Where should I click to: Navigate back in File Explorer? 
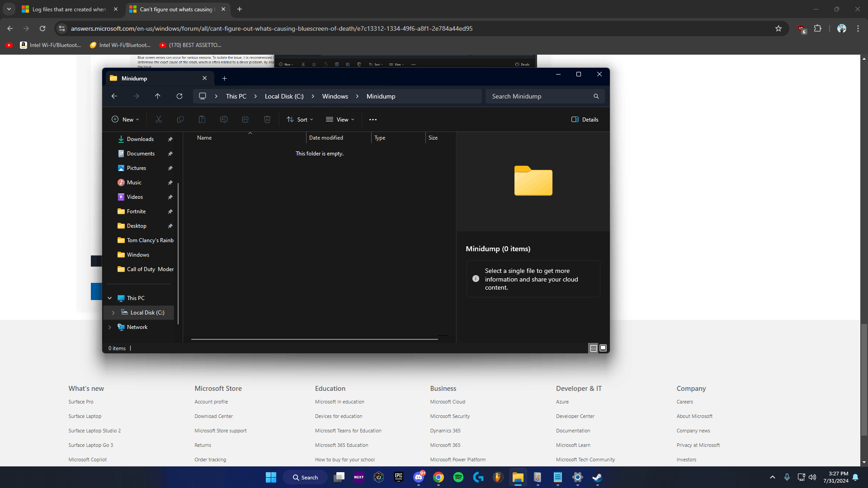click(x=114, y=96)
